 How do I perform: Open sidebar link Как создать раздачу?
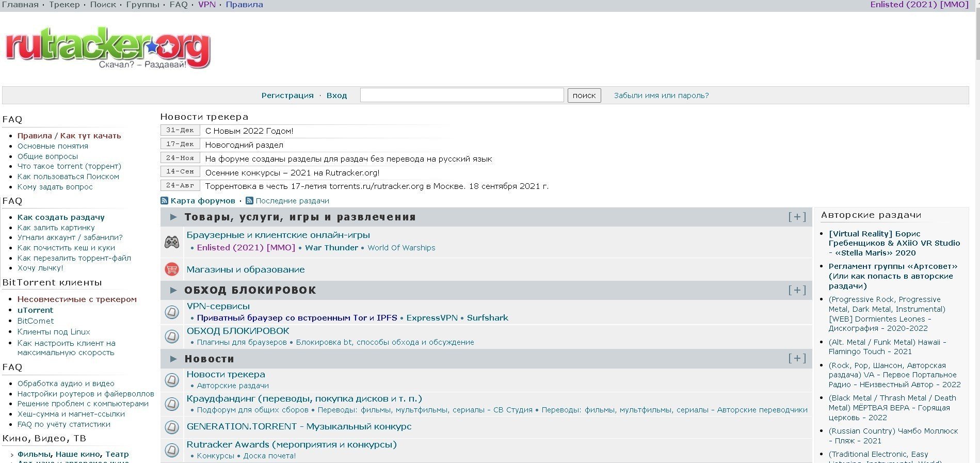click(x=61, y=217)
